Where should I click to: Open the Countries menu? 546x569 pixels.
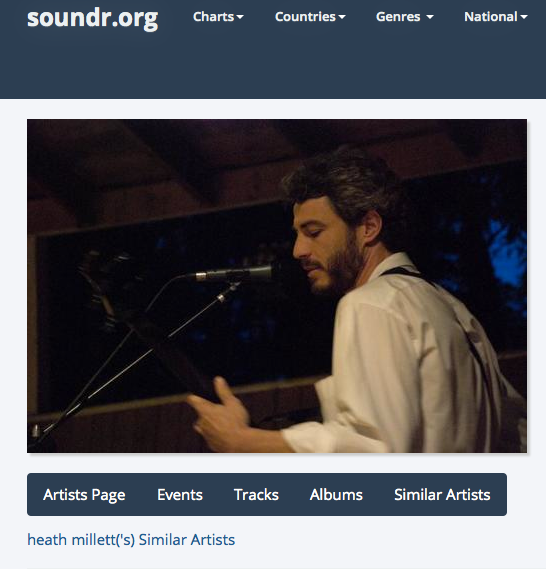coord(310,17)
